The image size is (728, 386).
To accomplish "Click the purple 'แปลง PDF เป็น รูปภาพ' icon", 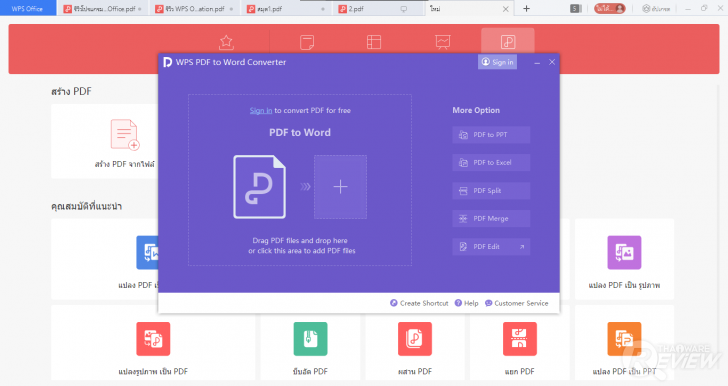I will tap(624, 252).
